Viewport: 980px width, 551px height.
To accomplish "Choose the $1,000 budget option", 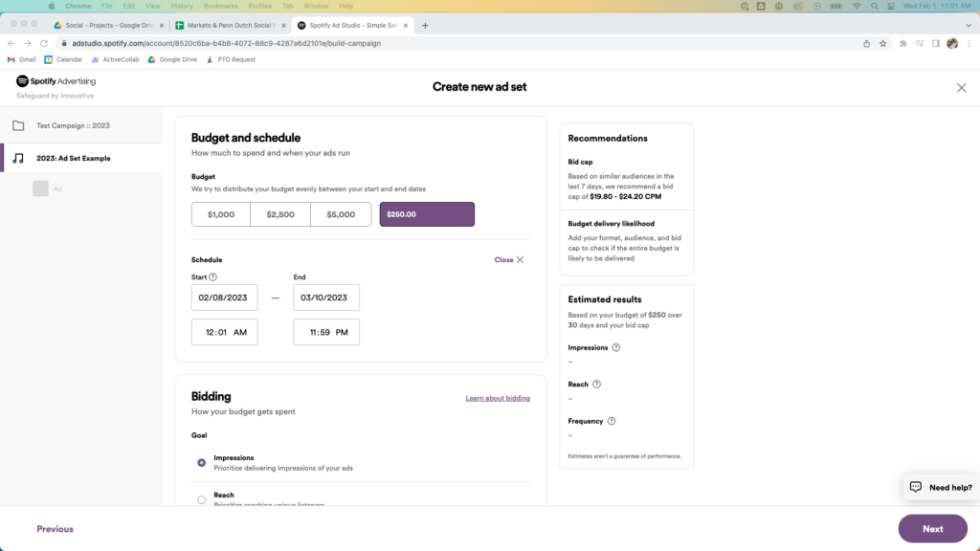I will pyautogui.click(x=221, y=214).
